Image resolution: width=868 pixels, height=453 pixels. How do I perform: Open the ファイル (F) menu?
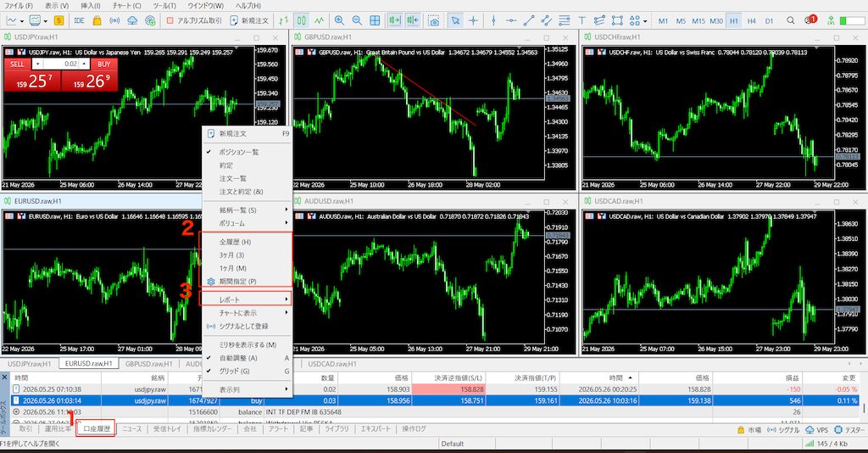point(19,6)
